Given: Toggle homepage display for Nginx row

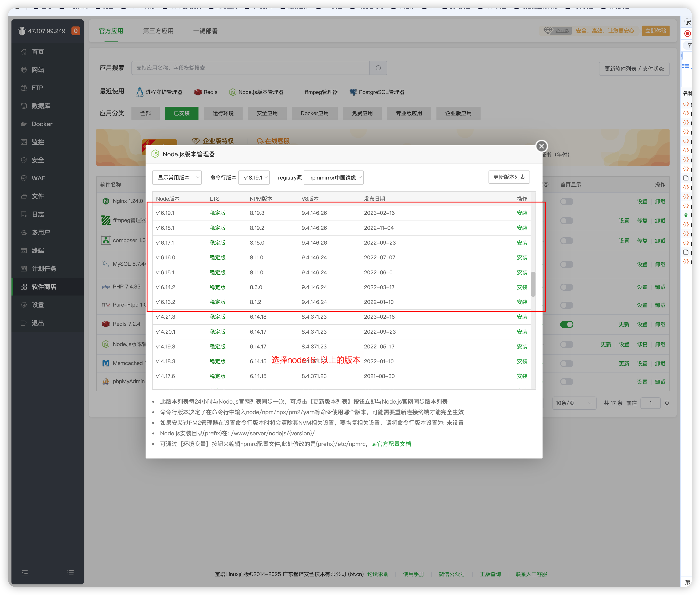Looking at the screenshot, I should [566, 201].
